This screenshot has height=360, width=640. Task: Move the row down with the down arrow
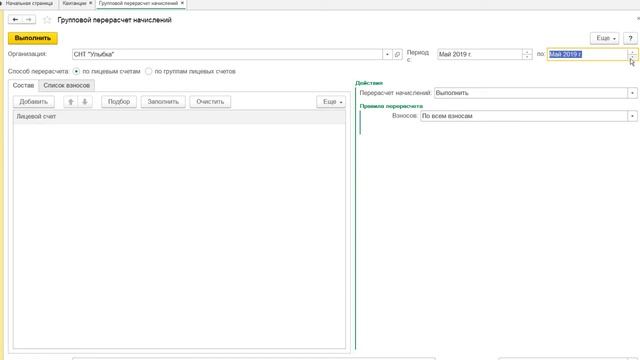85,102
